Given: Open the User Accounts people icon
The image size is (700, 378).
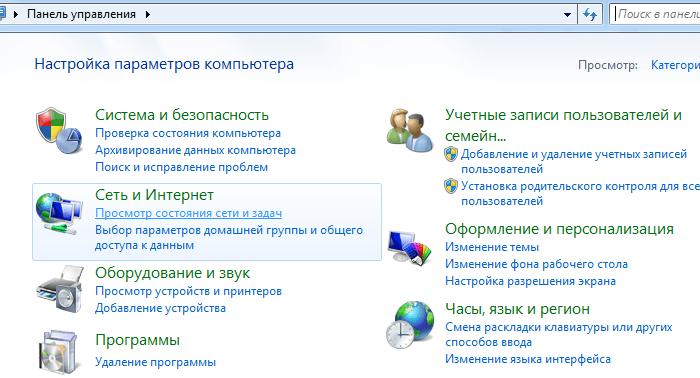Looking at the screenshot, I should pyautogui.click(x=410, y=130).
